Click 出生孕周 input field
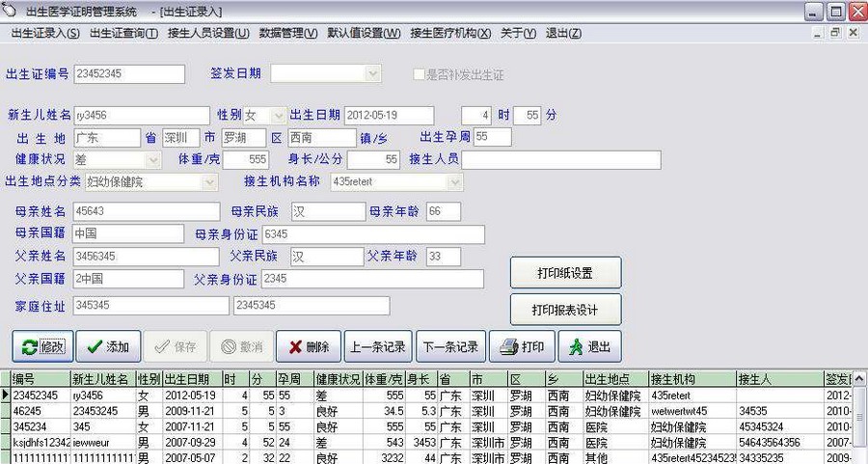Image resolution: width=868 pixels, height=464 pixels. pyautogui.click(x=492, y=137)
